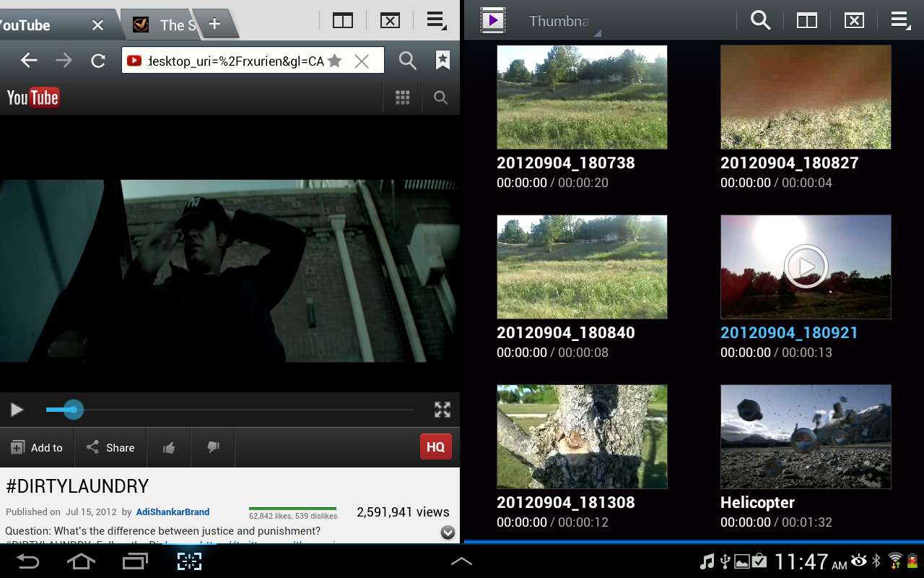Go back in the browser

point(29,61)
